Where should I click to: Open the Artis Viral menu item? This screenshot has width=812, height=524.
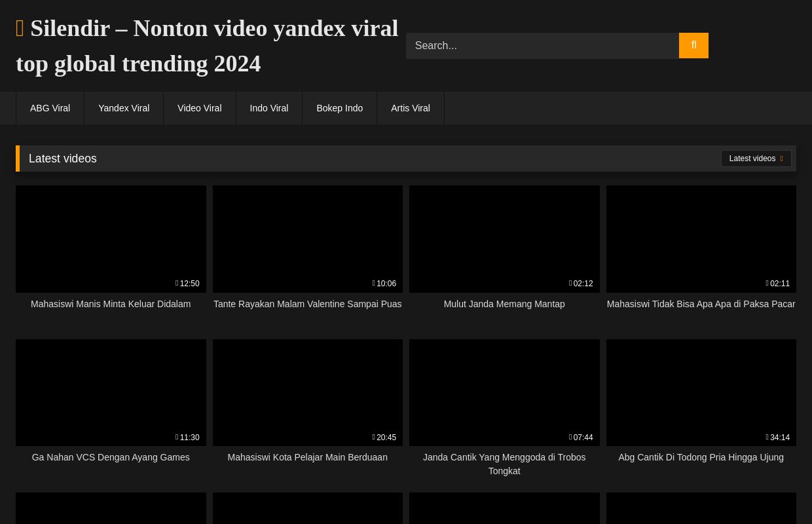pos(411,108)
